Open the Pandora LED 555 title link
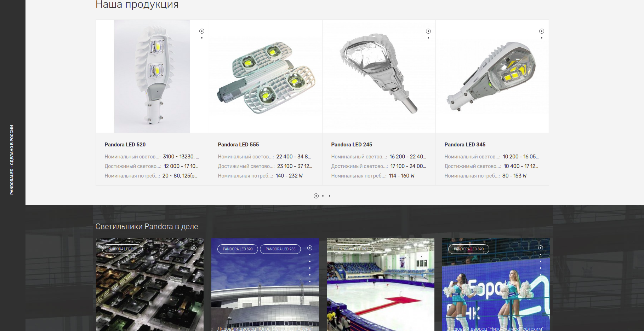Viewport: 644px width, 331px height. click(x=238, y=145)
